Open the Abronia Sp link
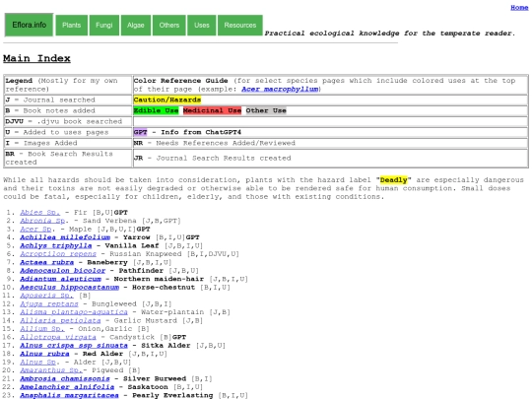The image size is (532, 399). click(x=42, y=221)
